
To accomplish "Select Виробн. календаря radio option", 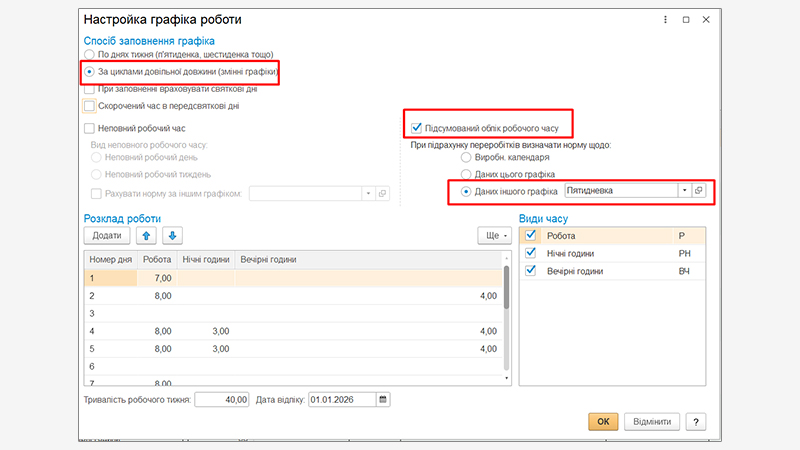I will pyautogui.click(x=465, y=158).
